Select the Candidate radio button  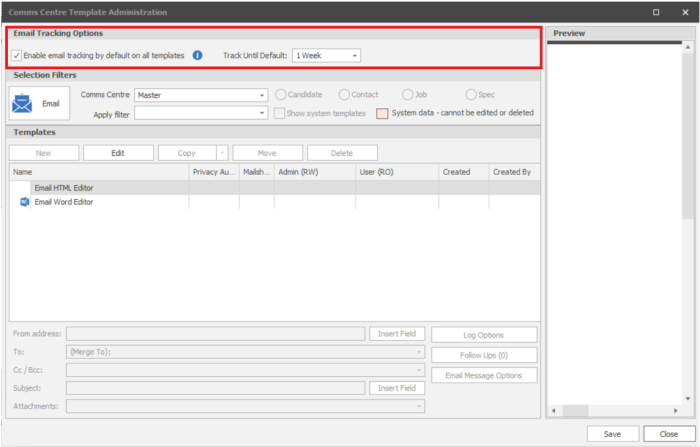point(281,95)
